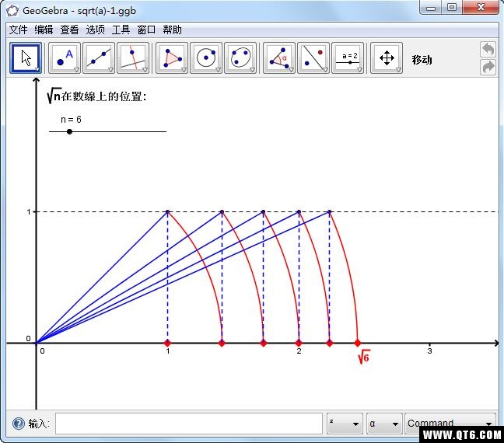Expand the Point tool dropdown arrow

point(76,70)
